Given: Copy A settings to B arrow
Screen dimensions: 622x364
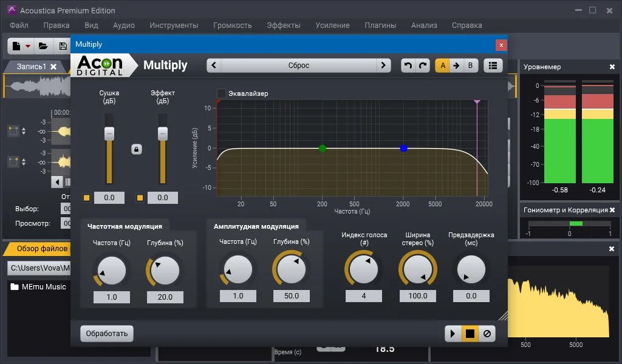Looking at the screenshot, I should point(456,66).
